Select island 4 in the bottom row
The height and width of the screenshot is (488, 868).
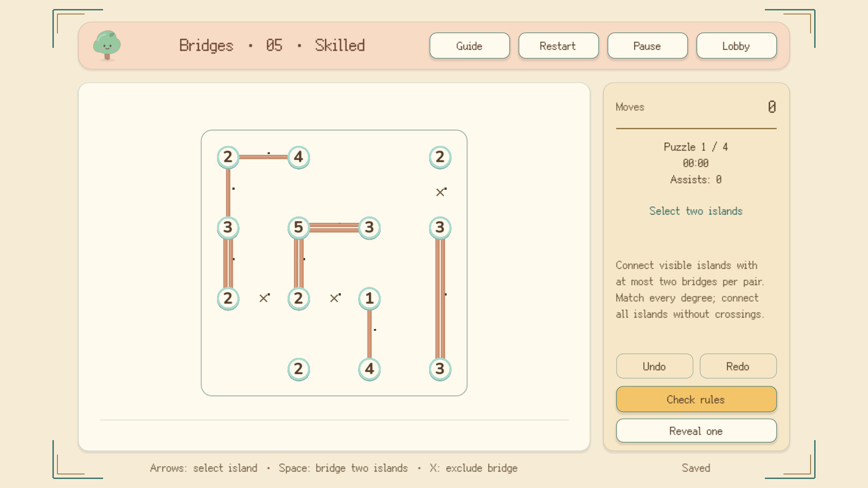(x=369, y=369)
